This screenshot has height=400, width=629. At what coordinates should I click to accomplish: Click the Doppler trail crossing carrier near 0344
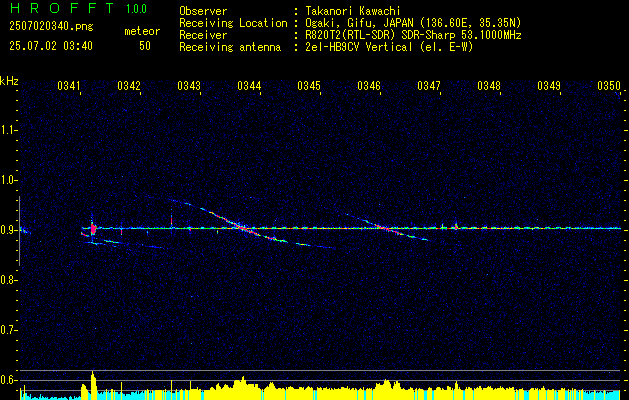coord(245,228)
